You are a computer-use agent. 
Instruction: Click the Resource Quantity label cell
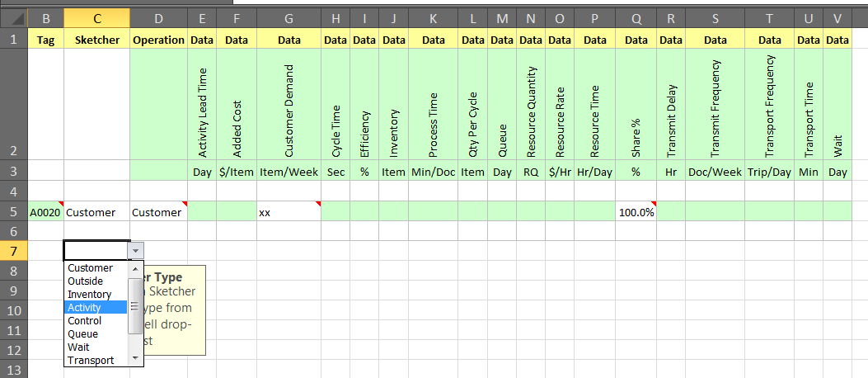click(x=531, y=104)
